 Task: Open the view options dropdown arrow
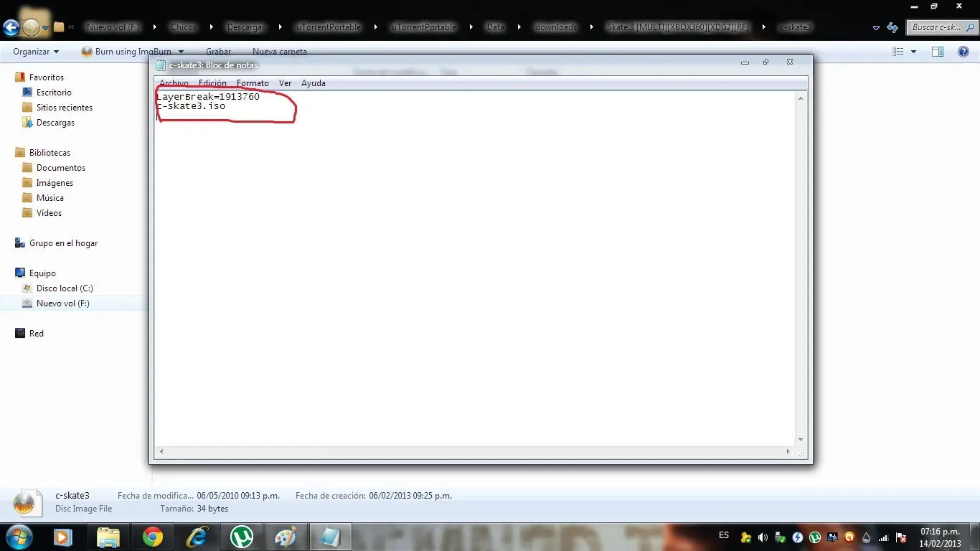[913, 52]
